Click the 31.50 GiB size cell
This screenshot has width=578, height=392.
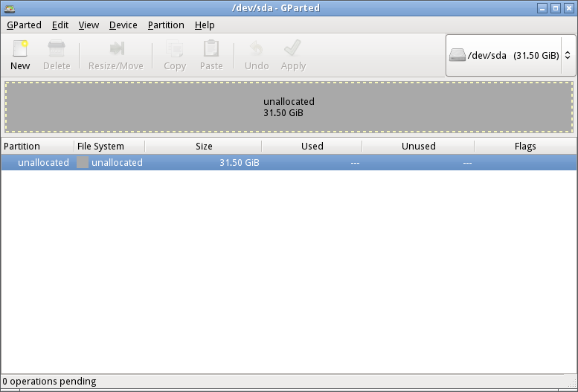pos(240,163)
